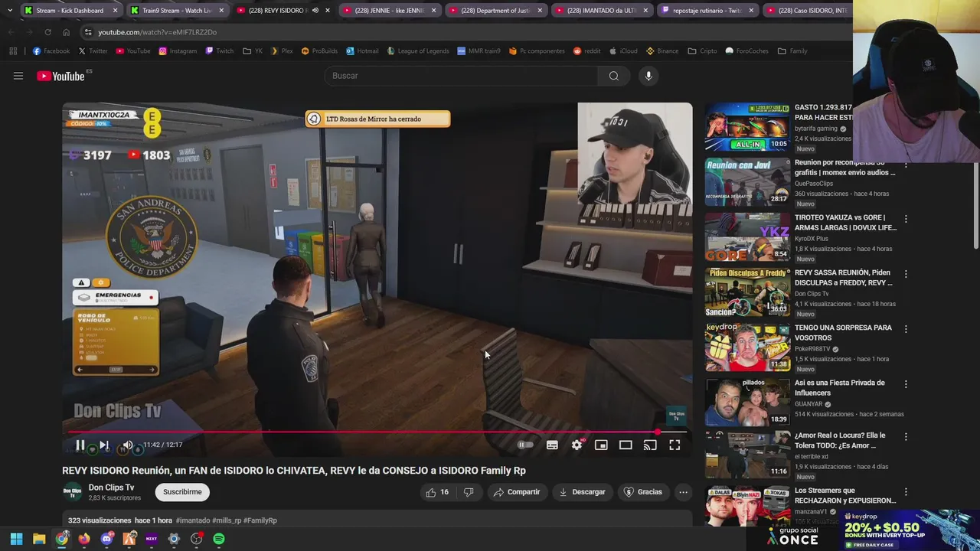Switch to Stream - Kick Dashboard tab

coord(70,11)
